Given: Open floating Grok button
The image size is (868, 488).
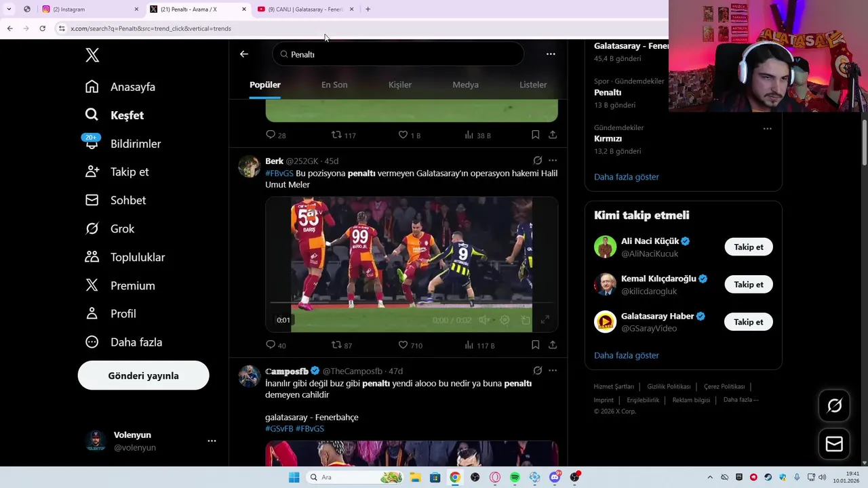Looking at the screenshot, I should click(834, 406).
